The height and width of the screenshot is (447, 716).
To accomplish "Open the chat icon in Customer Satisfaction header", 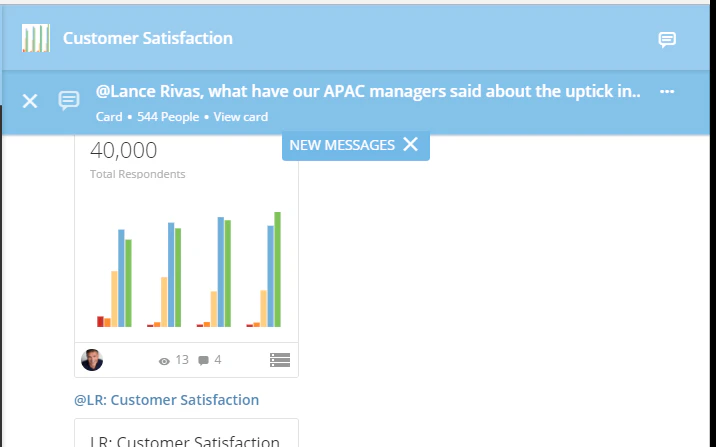I will (x=667, y=39).
